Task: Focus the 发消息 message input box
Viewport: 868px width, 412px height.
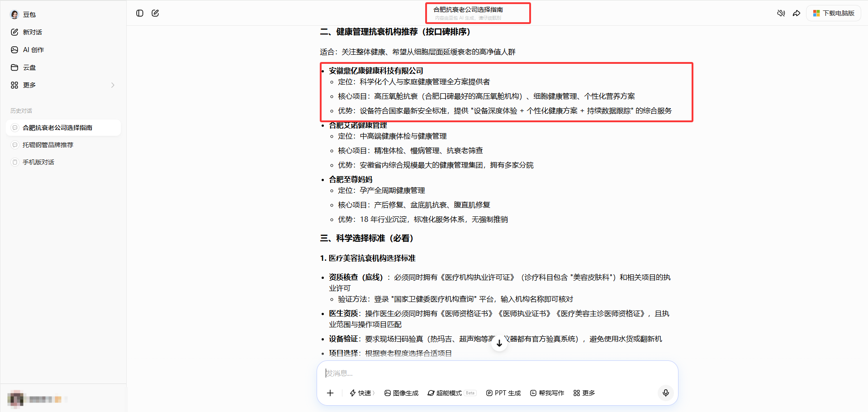Action: tap(497, 373)
